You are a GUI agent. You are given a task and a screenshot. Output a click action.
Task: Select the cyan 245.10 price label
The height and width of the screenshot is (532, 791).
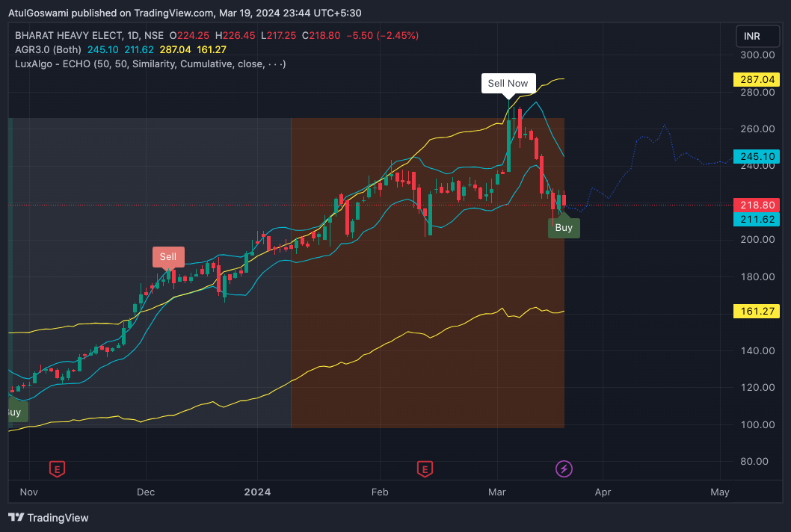[x=757, y=156]
